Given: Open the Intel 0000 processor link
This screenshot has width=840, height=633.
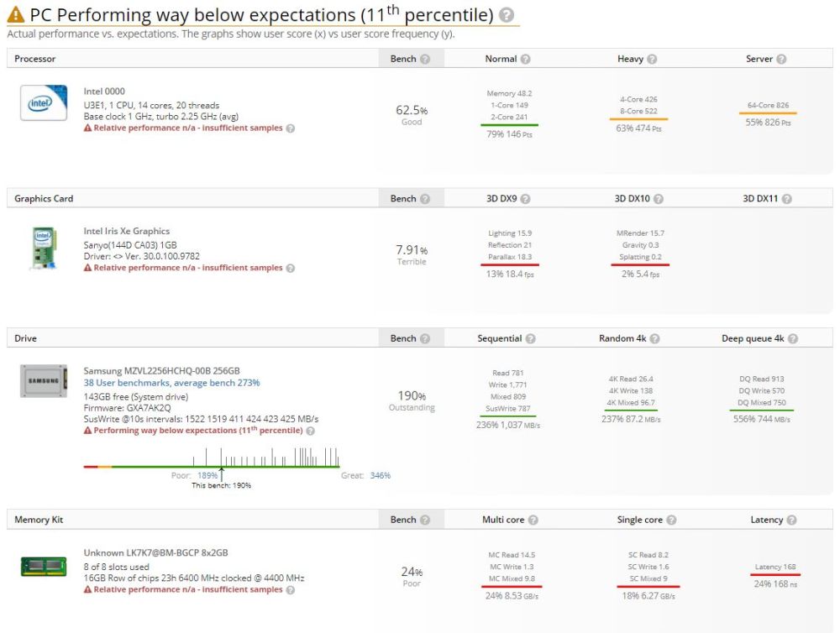Looking at the screenshot, I should tap(104, 92).
